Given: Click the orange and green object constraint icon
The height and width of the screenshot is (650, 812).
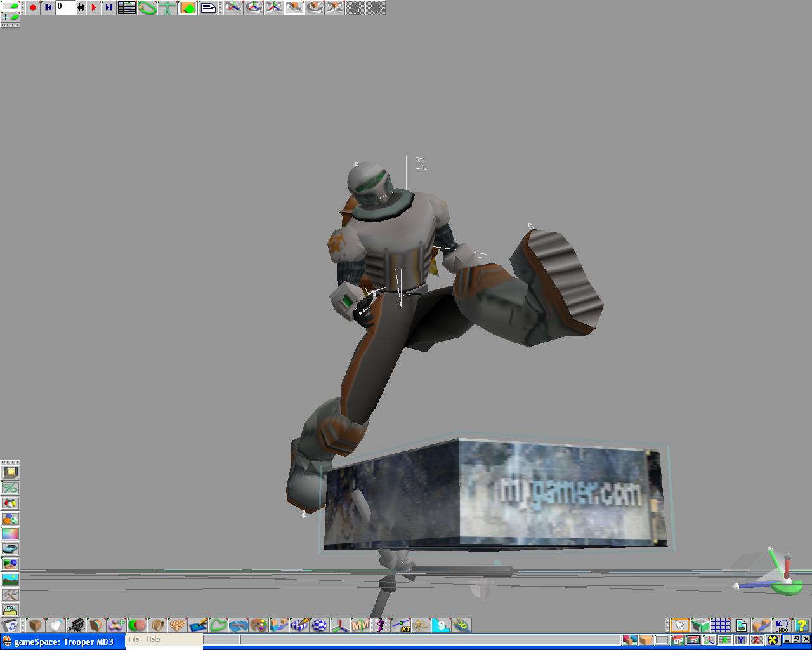Looking at the screenshot, I should click(188, 8).
